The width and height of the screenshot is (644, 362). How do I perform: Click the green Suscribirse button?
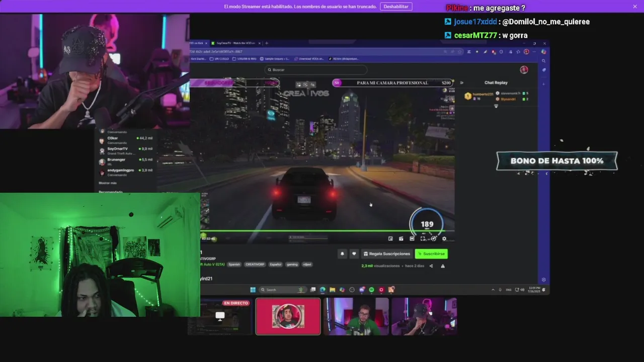click(x=431, y=254)
